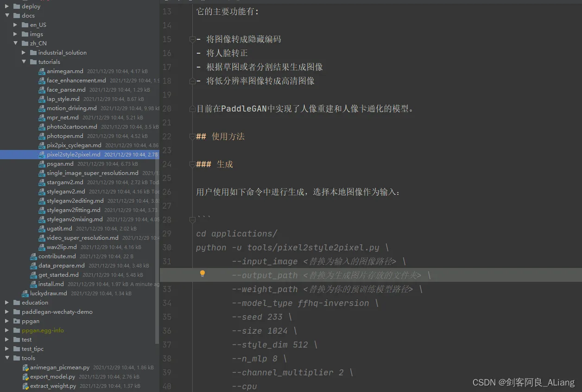Click the photopen.md file icon
The width and height of the screenshot is (582, 392).
pyautogui.click(x=42, y=136)
